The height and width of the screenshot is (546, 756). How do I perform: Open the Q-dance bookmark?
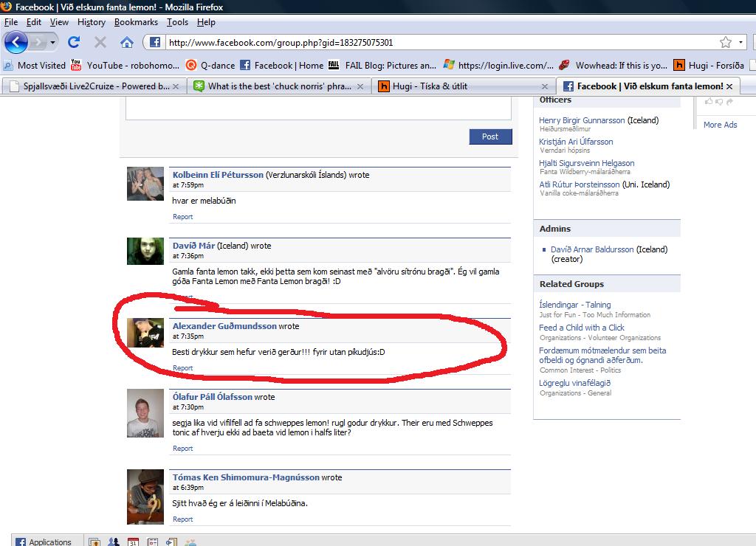[210, 65]
